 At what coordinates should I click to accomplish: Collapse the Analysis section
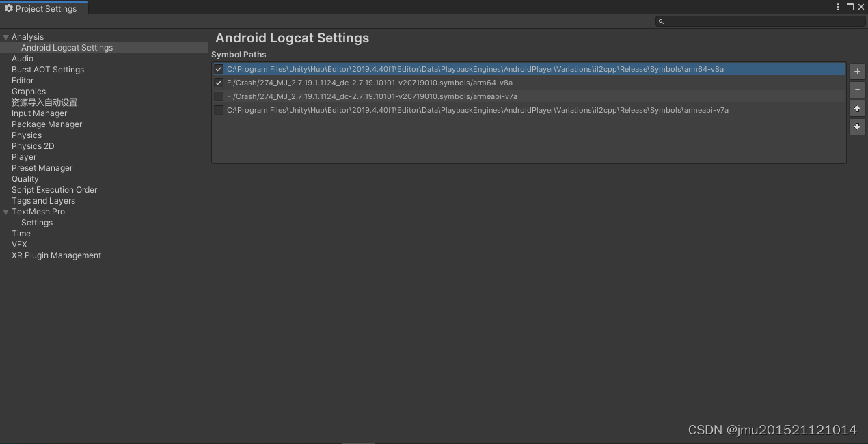5,36
